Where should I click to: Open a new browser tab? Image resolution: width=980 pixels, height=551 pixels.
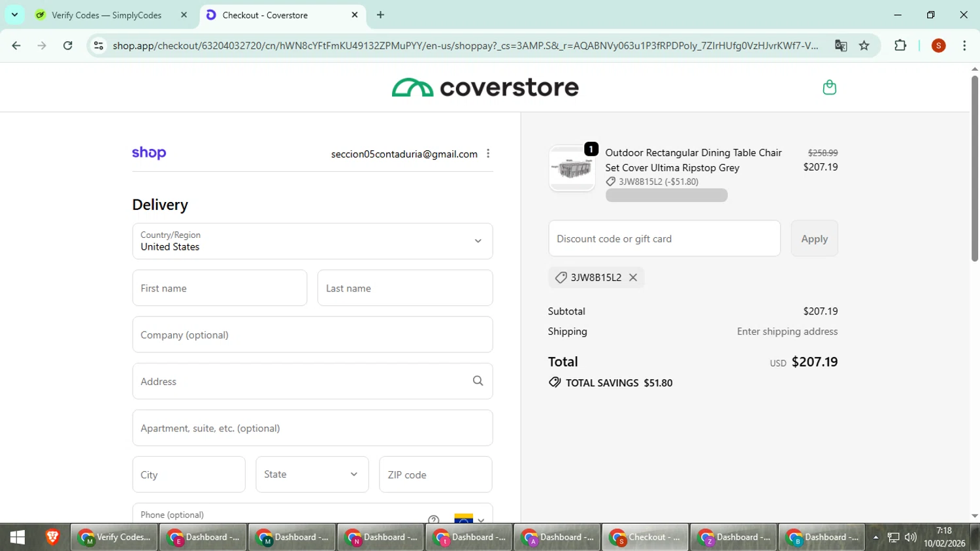tap(380, 14)
